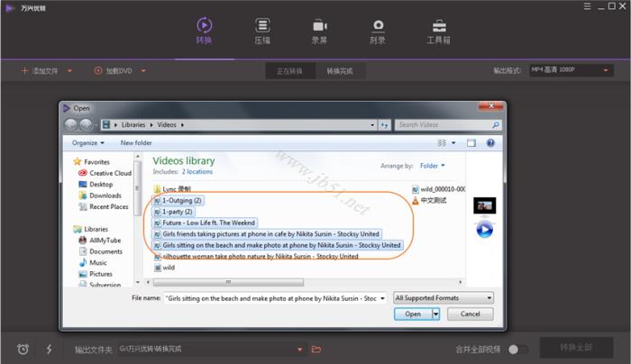Click the Search Videos field
Viewport: 631px width, 364px height.
pos(444,125)
